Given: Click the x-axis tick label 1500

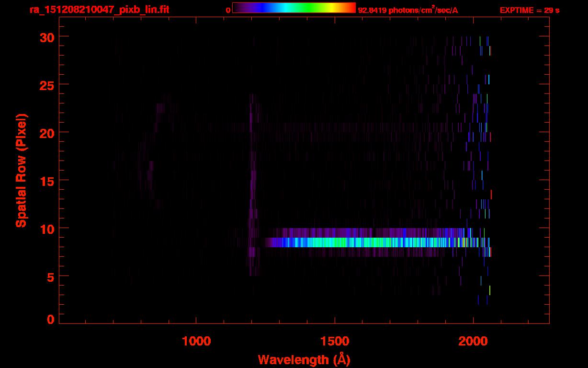Looking at the screenshot, I should (335, 341).
